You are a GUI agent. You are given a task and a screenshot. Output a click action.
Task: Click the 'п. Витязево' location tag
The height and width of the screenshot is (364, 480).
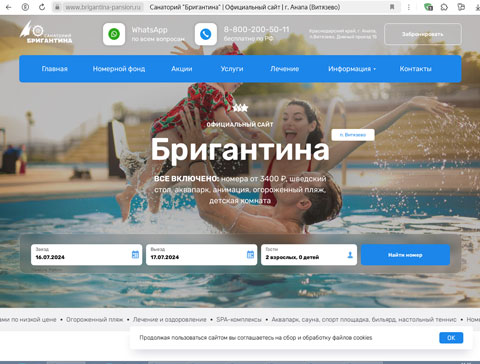(x=353, y=135)
